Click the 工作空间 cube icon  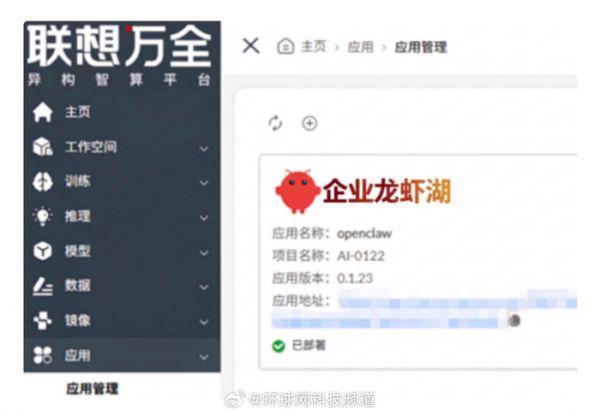point(43,147)
